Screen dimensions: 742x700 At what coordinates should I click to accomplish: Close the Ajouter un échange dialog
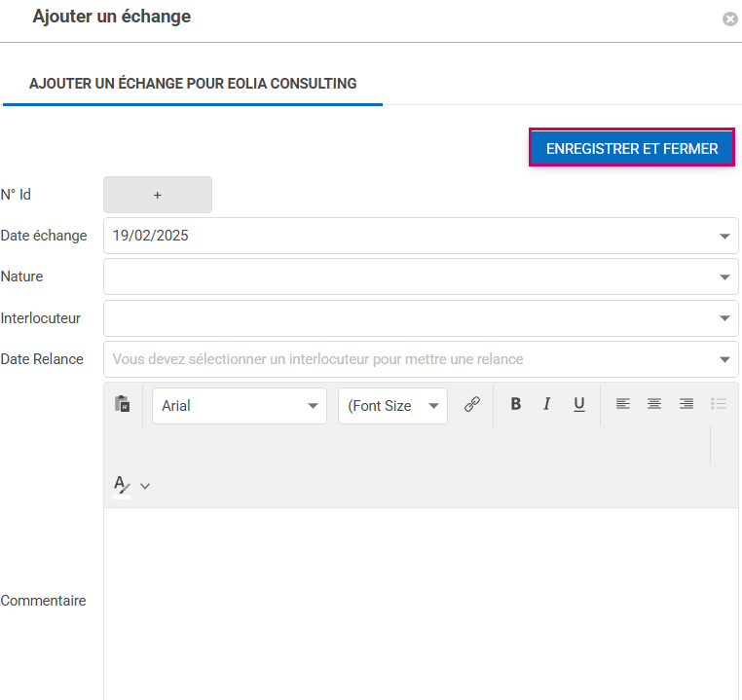[x=729, y=18]
